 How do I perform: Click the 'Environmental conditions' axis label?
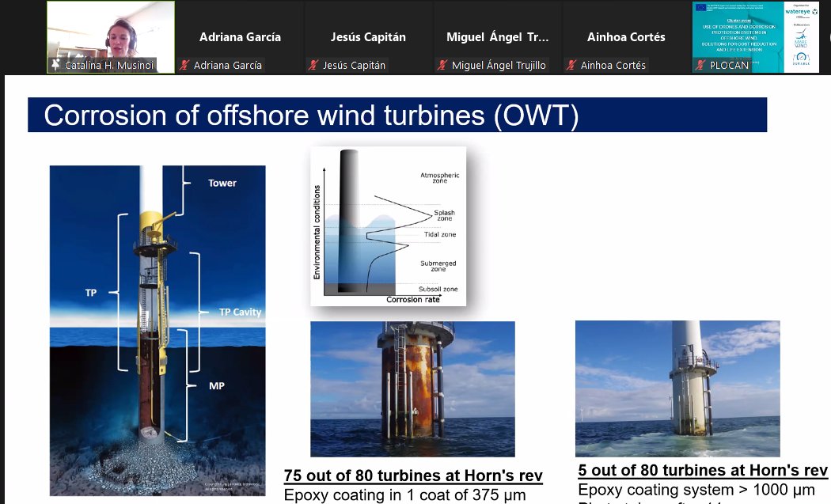tap(317, 232)
